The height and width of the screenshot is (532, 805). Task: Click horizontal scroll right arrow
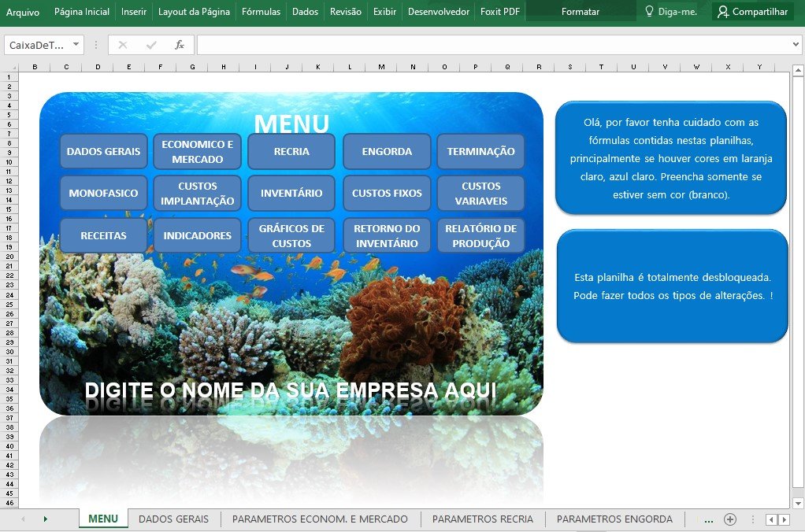(784, 519)
